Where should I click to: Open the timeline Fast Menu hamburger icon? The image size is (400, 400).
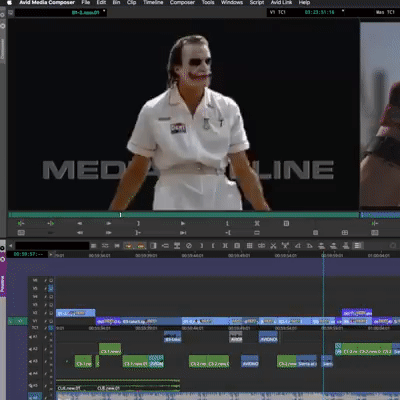94,246
